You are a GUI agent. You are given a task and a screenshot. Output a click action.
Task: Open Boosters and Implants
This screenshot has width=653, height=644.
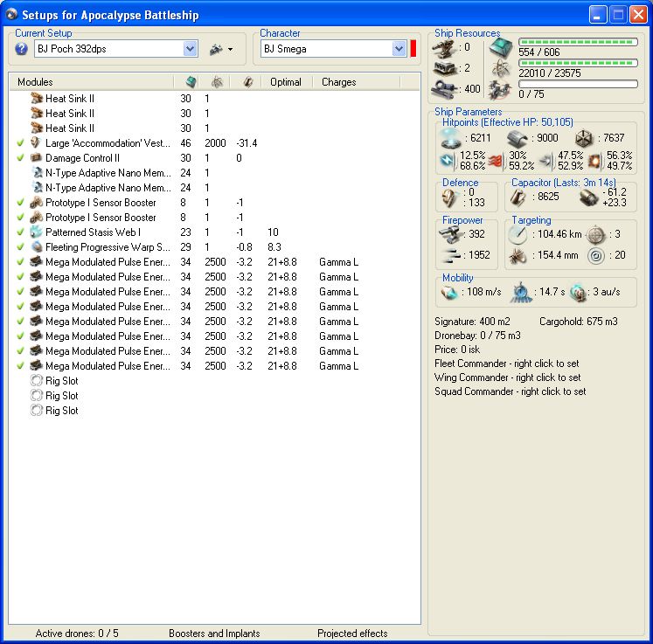[x=214, y=634]
